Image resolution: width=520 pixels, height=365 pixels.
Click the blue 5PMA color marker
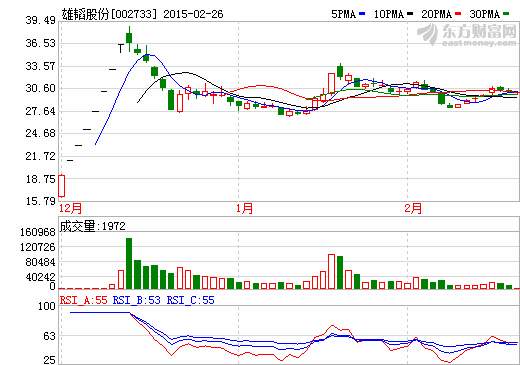coord(362,14)
